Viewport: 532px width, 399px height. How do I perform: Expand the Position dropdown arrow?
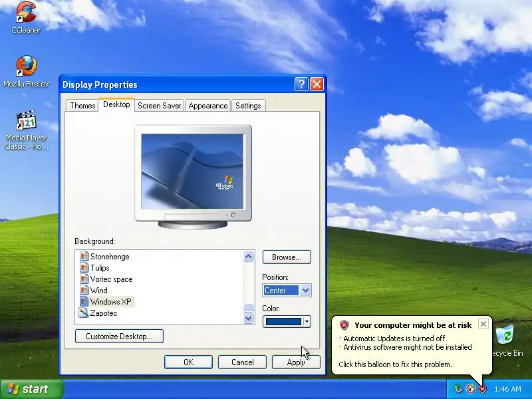305,291
